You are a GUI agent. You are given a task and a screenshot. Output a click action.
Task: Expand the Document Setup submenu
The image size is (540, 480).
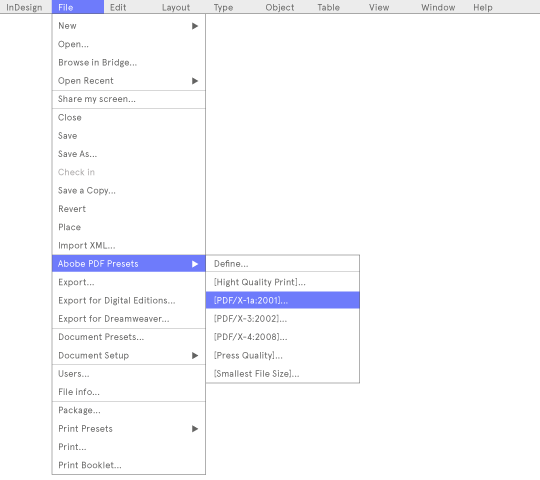[x=129, y=355]
